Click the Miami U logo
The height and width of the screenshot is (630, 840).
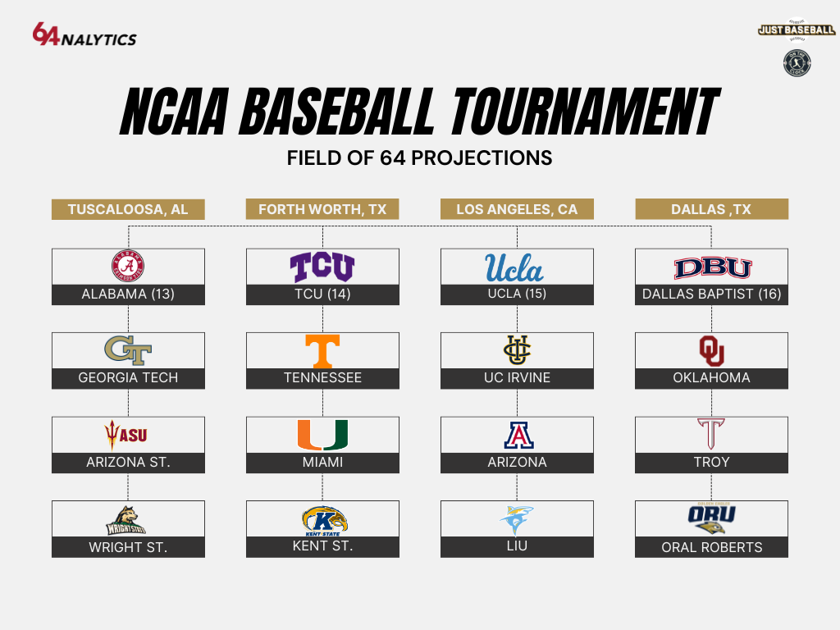pos(322,435)
